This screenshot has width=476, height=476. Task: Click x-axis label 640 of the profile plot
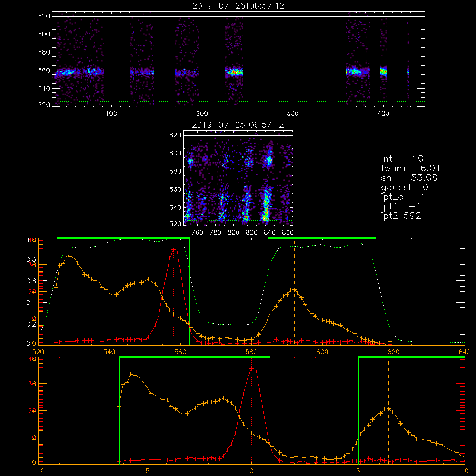point(465,352)
